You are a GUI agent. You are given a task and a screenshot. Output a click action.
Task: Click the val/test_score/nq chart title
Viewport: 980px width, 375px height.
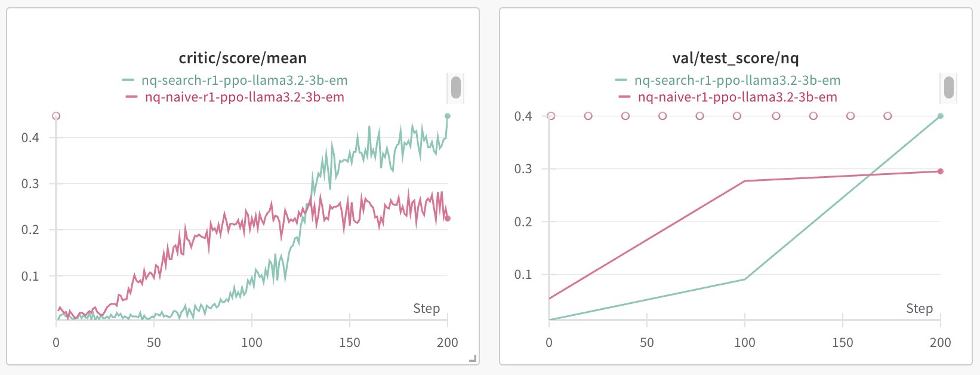pos(735,58)
